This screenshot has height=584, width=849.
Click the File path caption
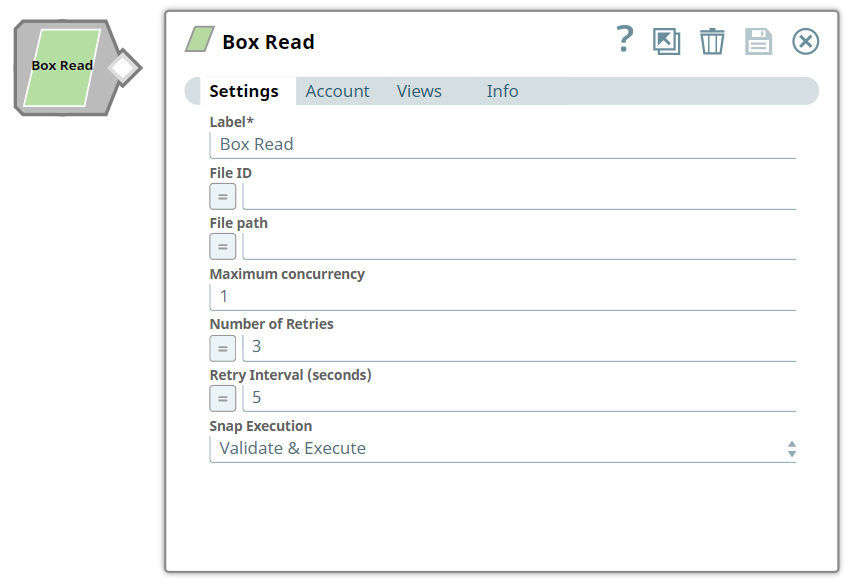pos(238,223)
